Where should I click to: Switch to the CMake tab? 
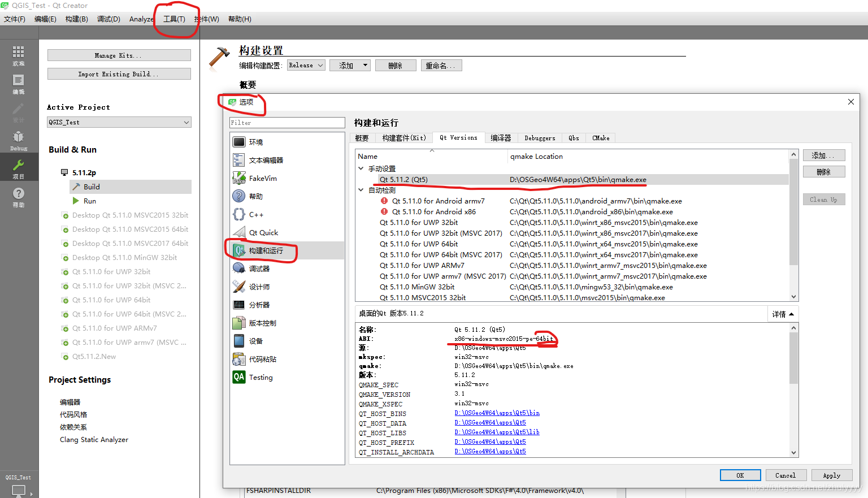(601, 138)
